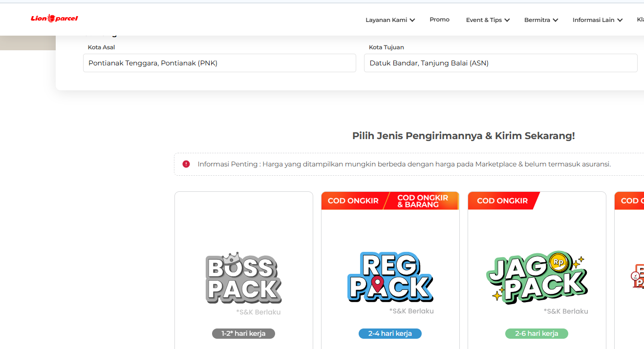
Task: Click the 1-2* hari kerja badge
Action: (243, 333)
